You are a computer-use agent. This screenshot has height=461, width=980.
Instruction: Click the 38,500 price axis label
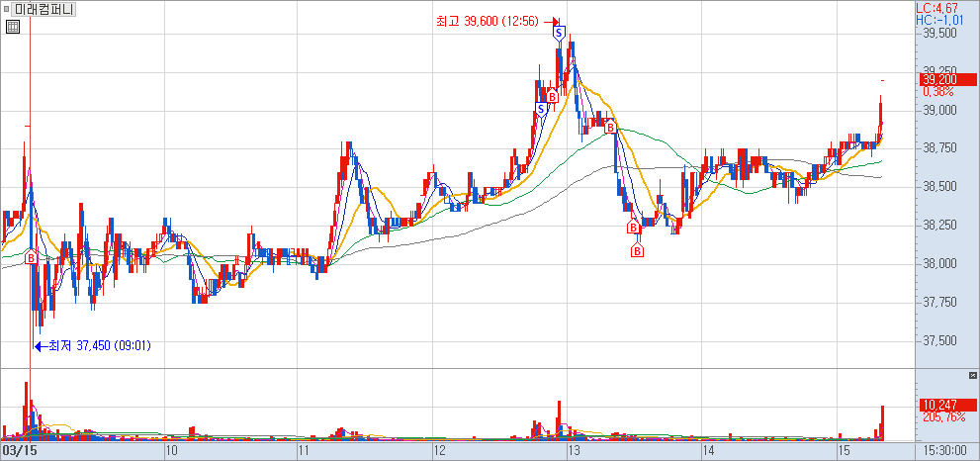coord(939,187)
